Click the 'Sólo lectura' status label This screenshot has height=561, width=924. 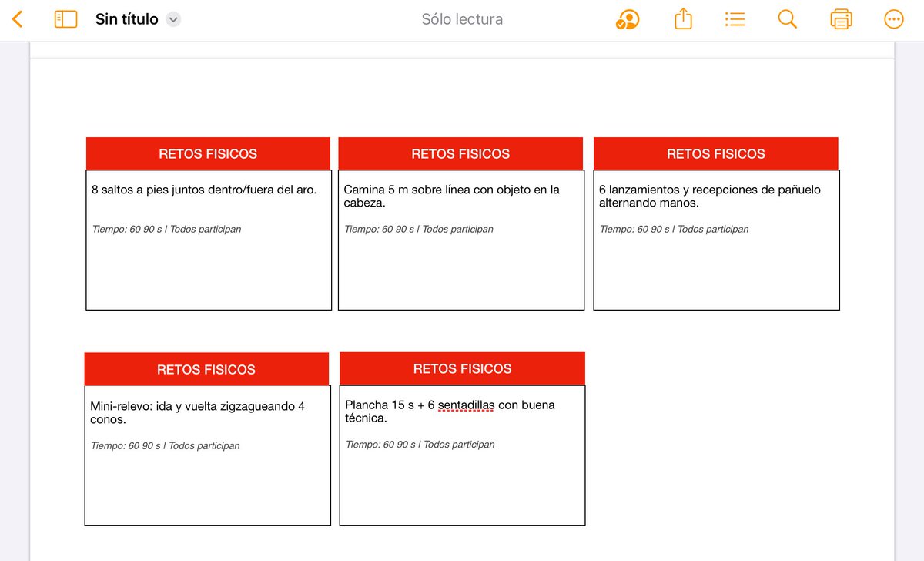461,19
